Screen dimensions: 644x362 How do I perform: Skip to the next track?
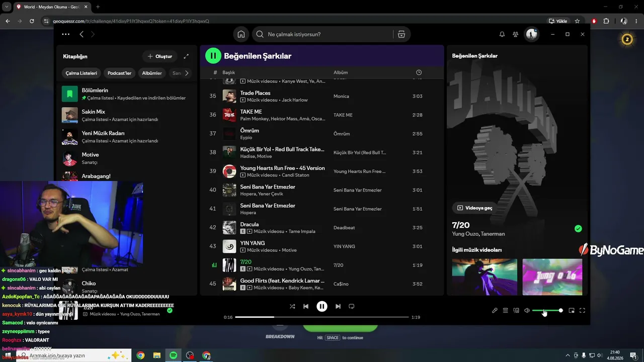coord(338,306)
